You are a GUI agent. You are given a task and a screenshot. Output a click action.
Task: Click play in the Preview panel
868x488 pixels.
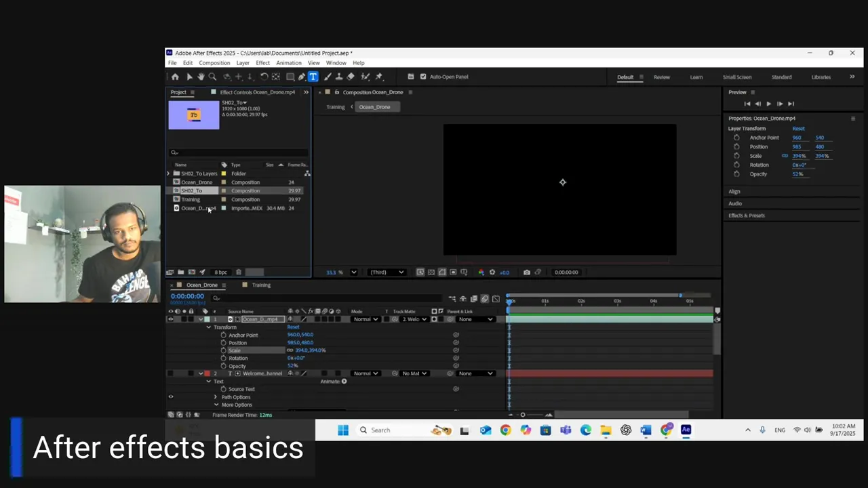tap(768, 104)
